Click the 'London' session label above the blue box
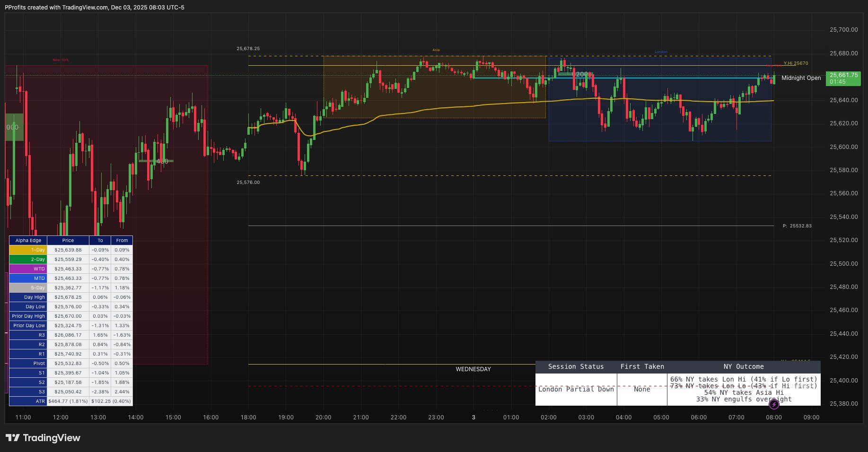Image resolution: width=868 pixels, height=452 pixels. point(661,51)
